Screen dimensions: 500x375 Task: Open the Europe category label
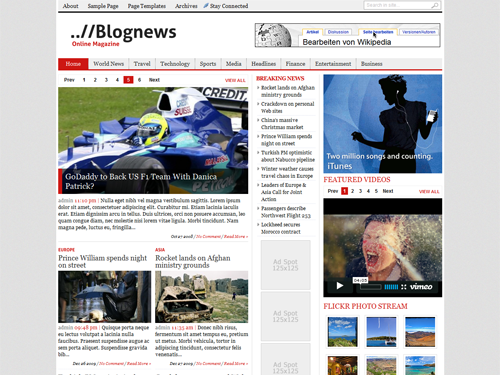coord(67,250)
